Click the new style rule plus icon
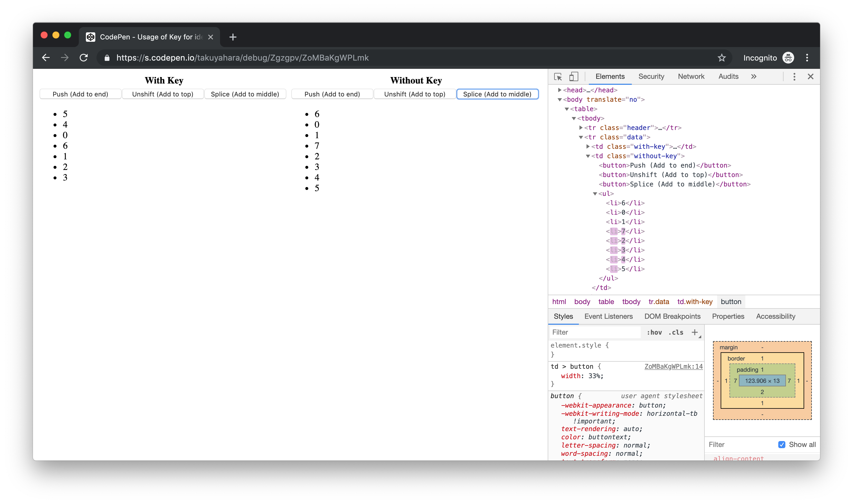Screen dimensions: 853x504 click(x=695, y=332)
